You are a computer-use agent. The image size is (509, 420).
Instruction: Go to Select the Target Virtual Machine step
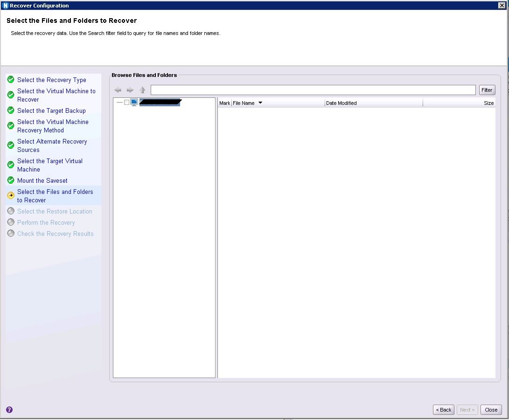(x=49, y=165)
